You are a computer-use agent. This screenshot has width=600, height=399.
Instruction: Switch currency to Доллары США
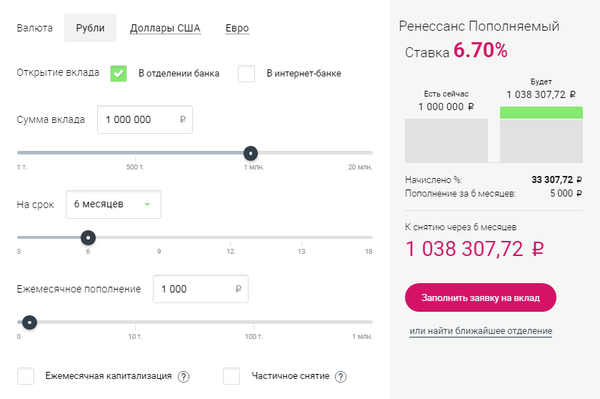coord(165,28)
